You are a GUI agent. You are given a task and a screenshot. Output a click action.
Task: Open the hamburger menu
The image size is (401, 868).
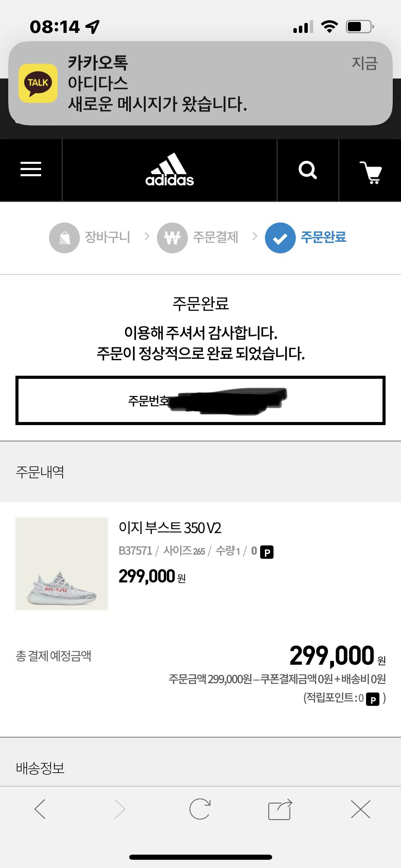pos(31,169)
